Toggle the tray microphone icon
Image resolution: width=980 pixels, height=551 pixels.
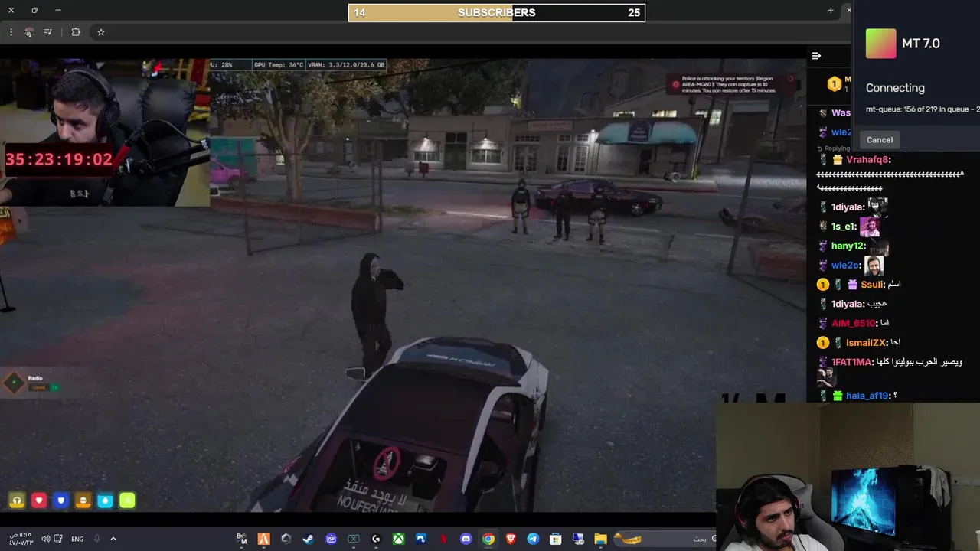(x=96, y=539)
